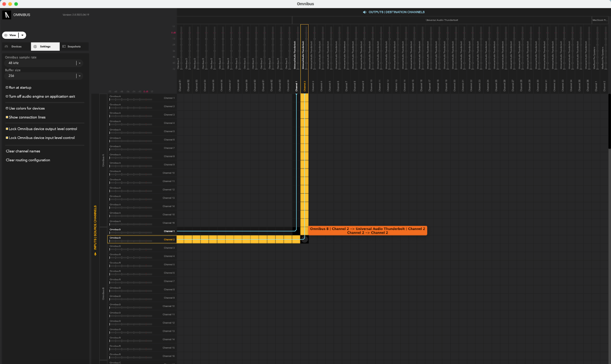Click the faders icon on the Devices tab
The width and height of the screenshot is (611, 364).
pos(7,47)
